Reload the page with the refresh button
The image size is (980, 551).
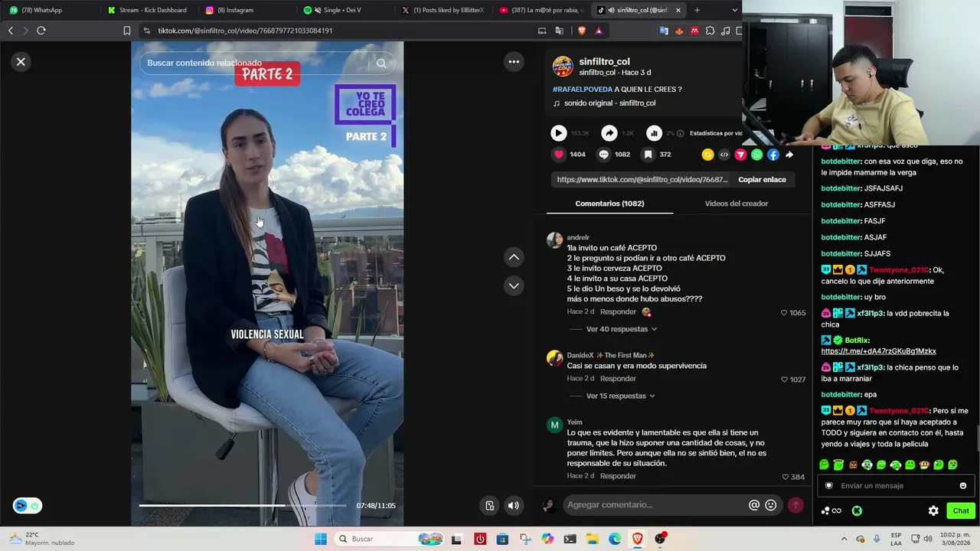pyautogui.click(x=41, y=31)
